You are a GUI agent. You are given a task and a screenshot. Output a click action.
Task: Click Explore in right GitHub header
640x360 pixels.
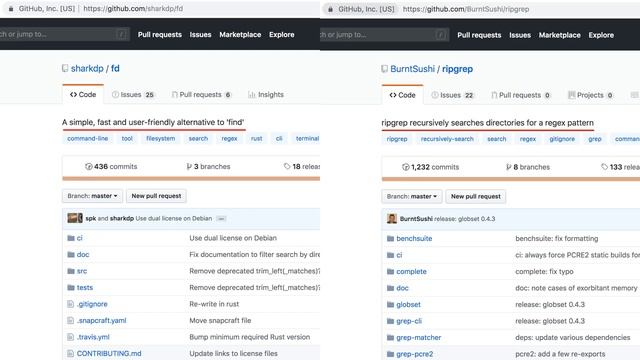(601, 35)
